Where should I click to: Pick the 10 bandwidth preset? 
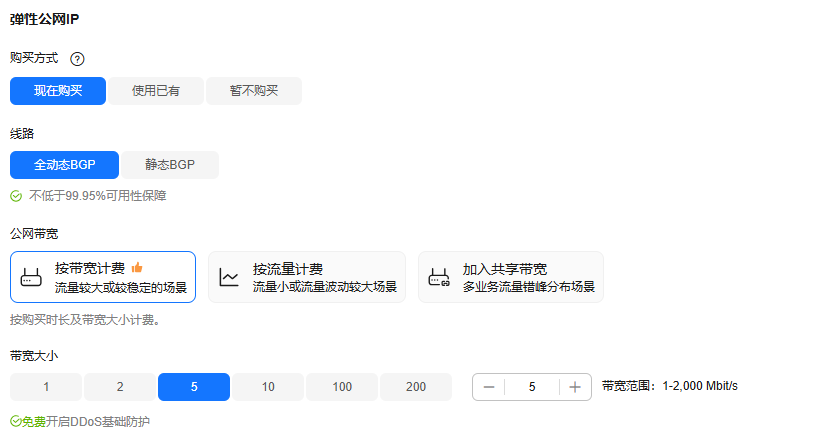[x=268, y=387]
